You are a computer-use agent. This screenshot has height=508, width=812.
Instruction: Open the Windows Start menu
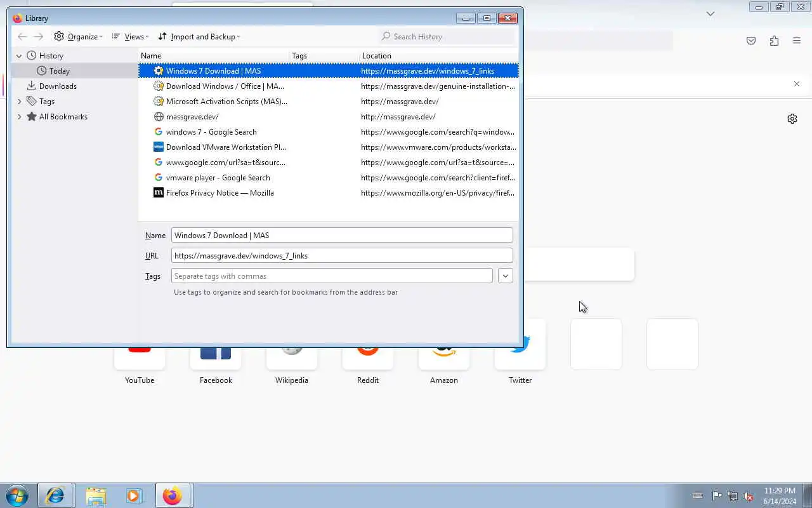17,495
